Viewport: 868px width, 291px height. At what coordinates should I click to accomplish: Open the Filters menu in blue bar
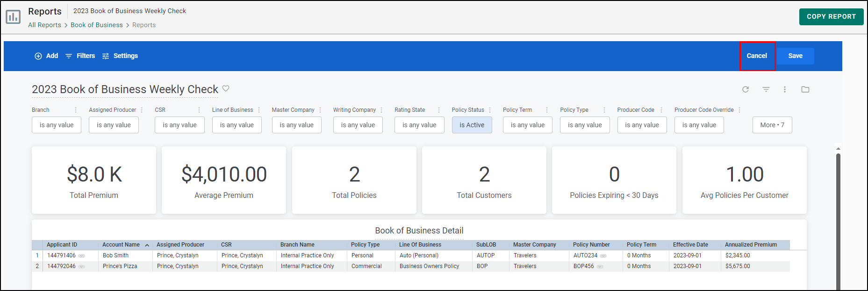(80, 56)
